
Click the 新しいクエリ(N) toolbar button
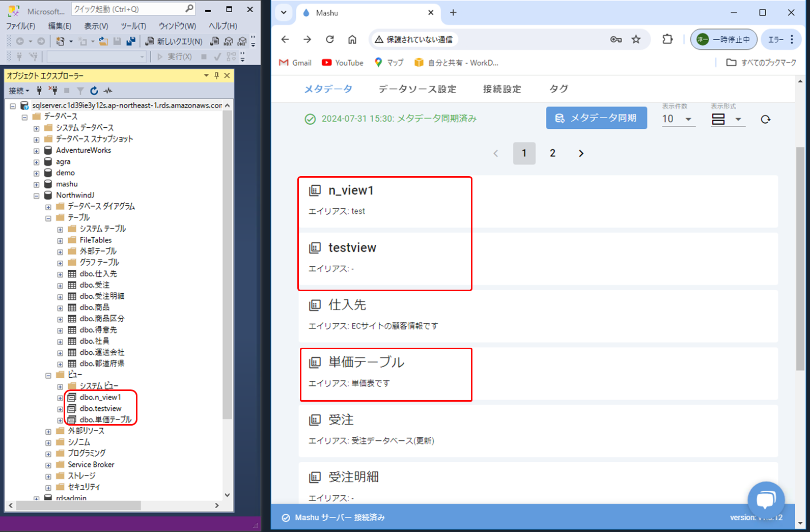tap(174, 41)
